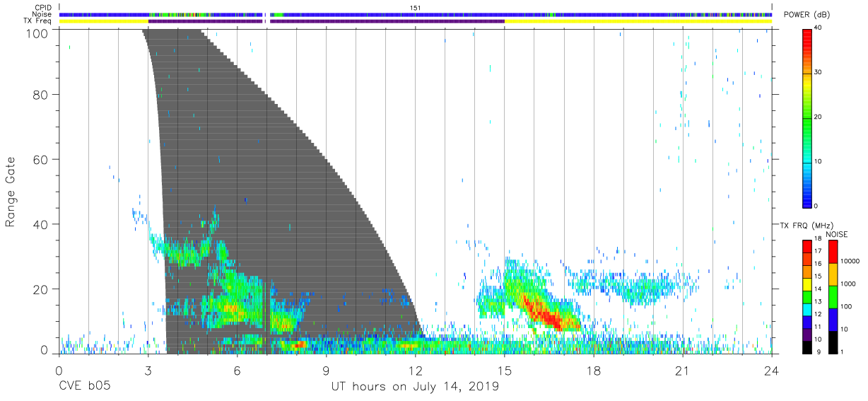Image resolution: width=868 pixels, height=401 pixels.
Task: Click the TX FRQ (MHz) color scale
Action: click(x=807, y=296)
